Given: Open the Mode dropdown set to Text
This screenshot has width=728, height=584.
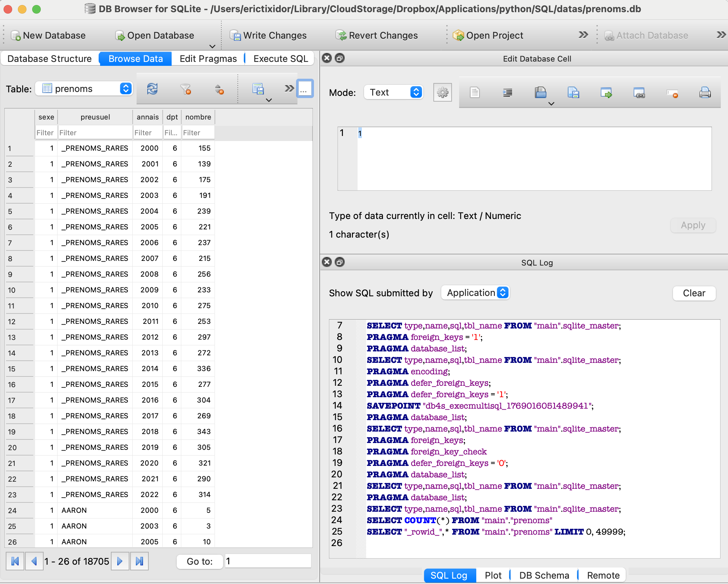Looking at the screenshot, I should coord(394,92).
